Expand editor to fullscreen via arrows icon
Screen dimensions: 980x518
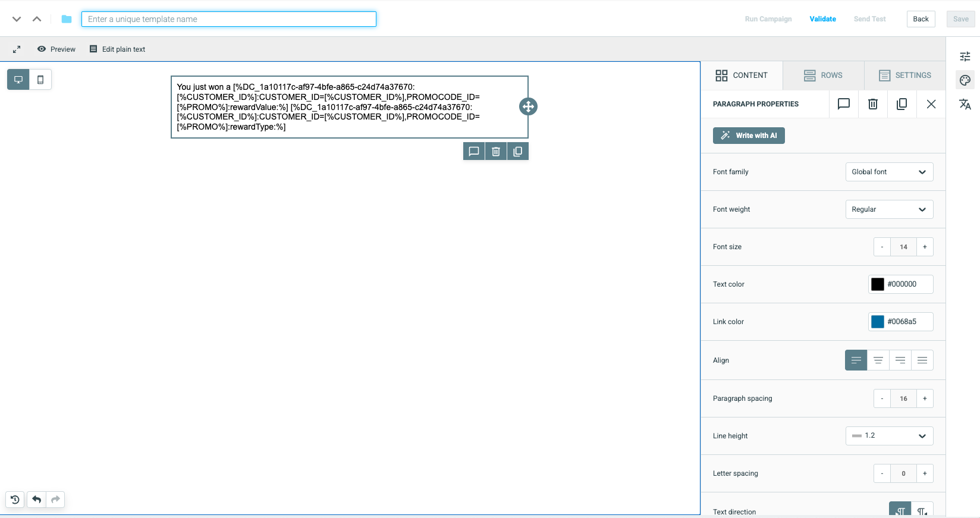pos(17,49)
